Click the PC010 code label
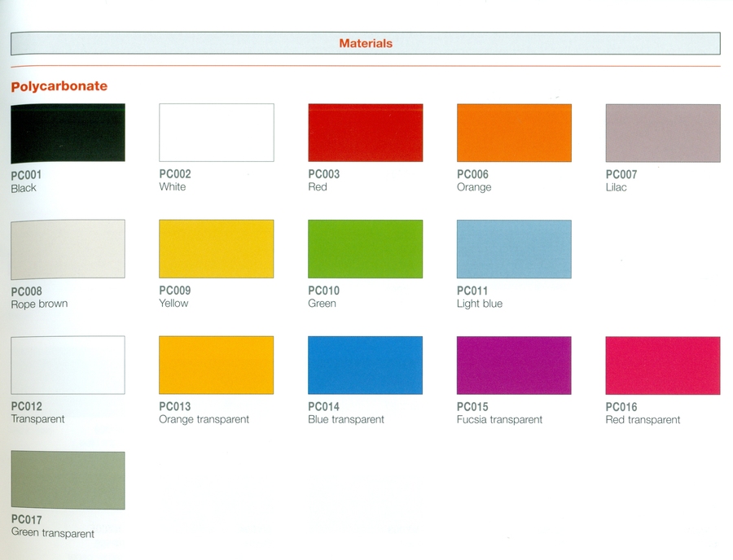733x560 pixels. tap(324, 291)
